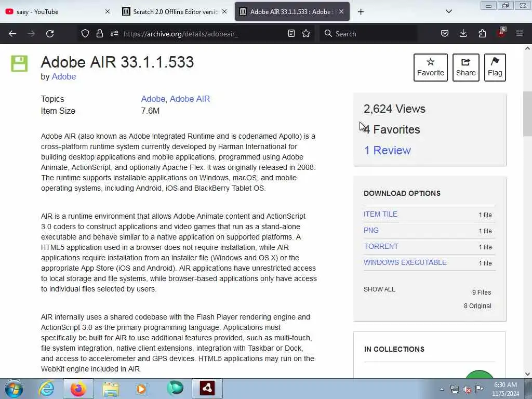
Task: Open Windows Media Player taskbar icon
Action: pos(142,389)
